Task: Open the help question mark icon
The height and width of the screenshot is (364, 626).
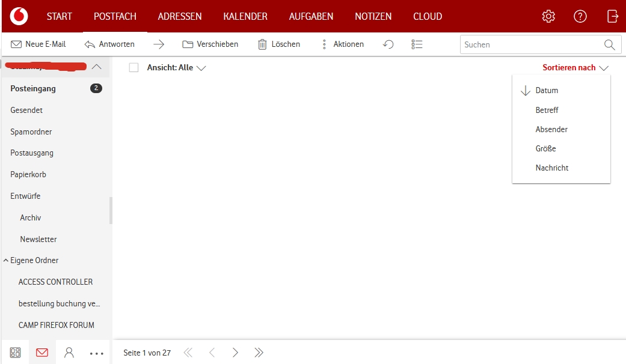Action: (580, 16)
